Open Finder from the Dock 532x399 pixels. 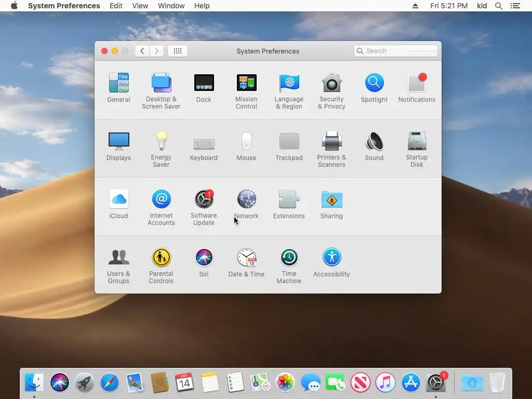click(34, 383)
